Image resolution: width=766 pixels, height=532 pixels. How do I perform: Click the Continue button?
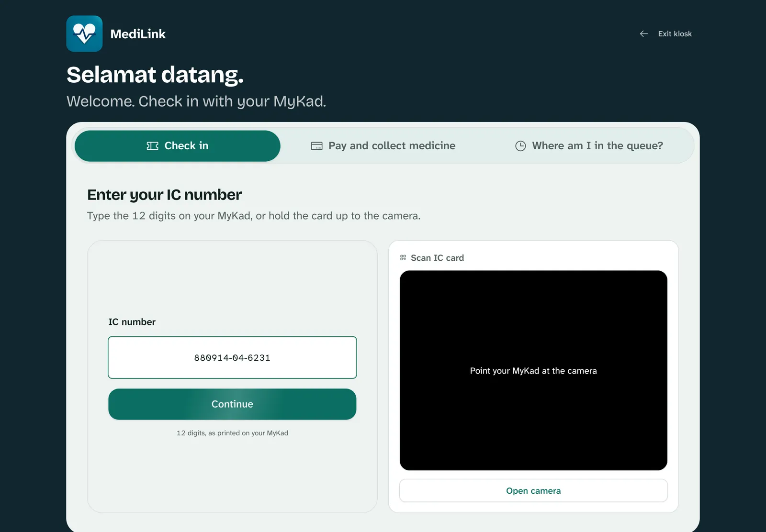pos(232,404)
